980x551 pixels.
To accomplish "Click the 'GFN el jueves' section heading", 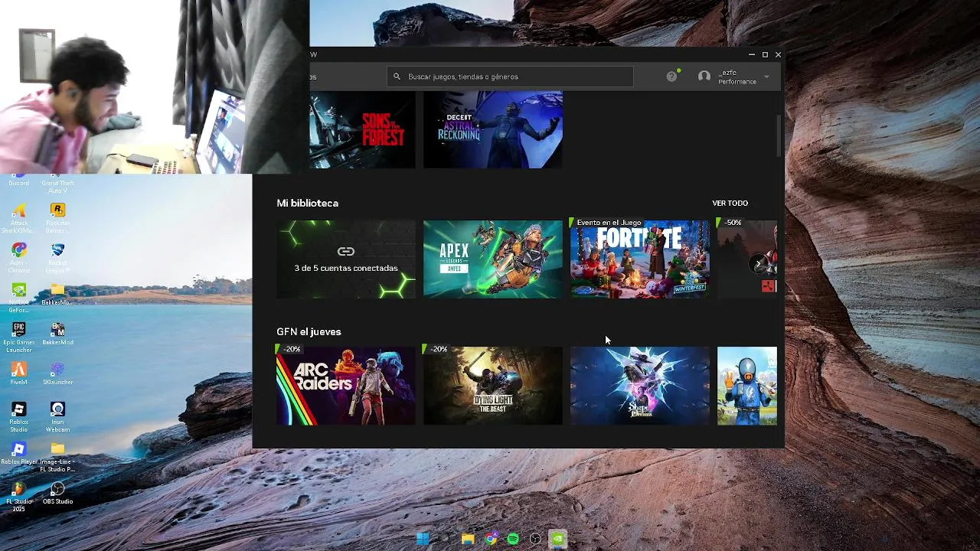I will point(309,331).
